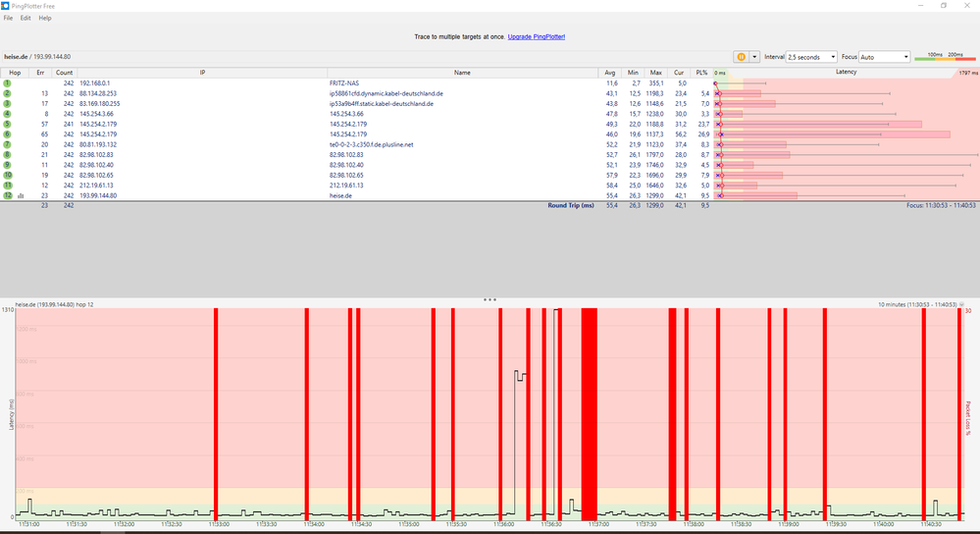
Task: Click the wide packet loss bar near 11:37:00
Action: (x=589, y=412)
